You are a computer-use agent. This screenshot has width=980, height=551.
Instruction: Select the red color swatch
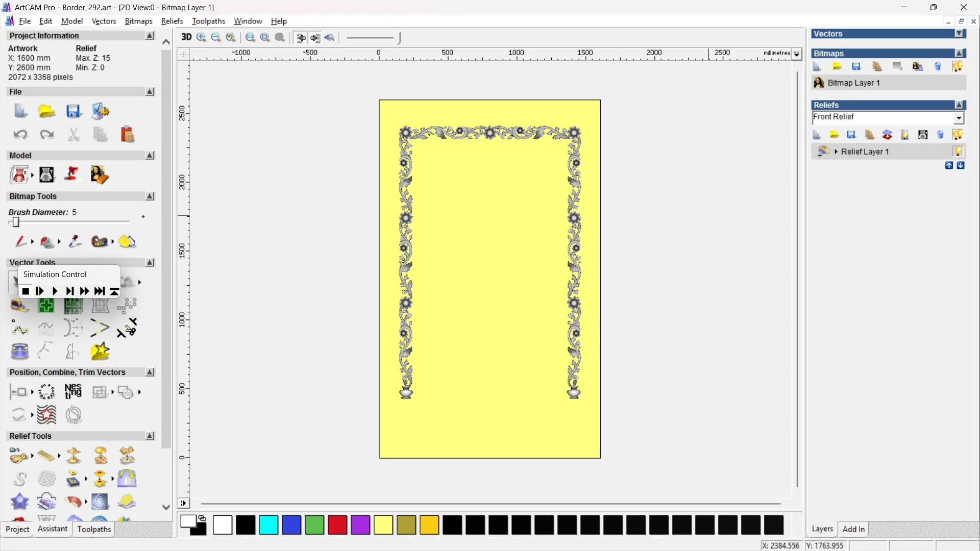(x=337, y=525)
